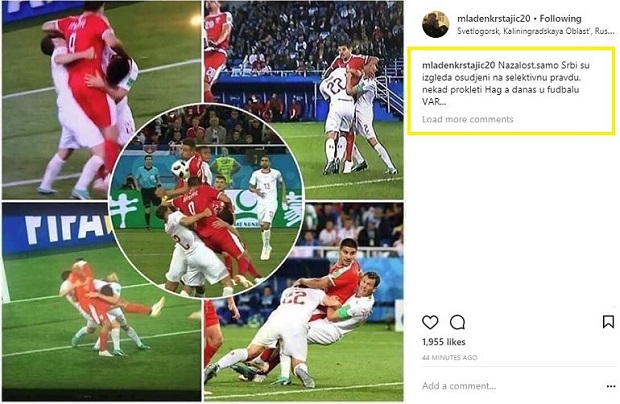Viewport: 620px width, 404px height.
Task: Click the caption text starting with Nazalost
Action: 503,83
